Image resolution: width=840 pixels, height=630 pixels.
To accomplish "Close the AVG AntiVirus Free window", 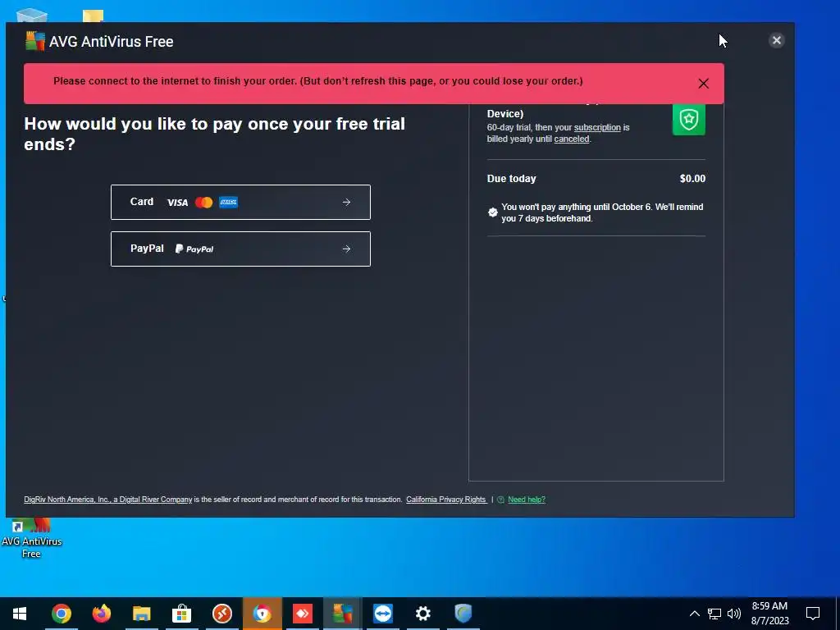I will (x=776, y=40).
